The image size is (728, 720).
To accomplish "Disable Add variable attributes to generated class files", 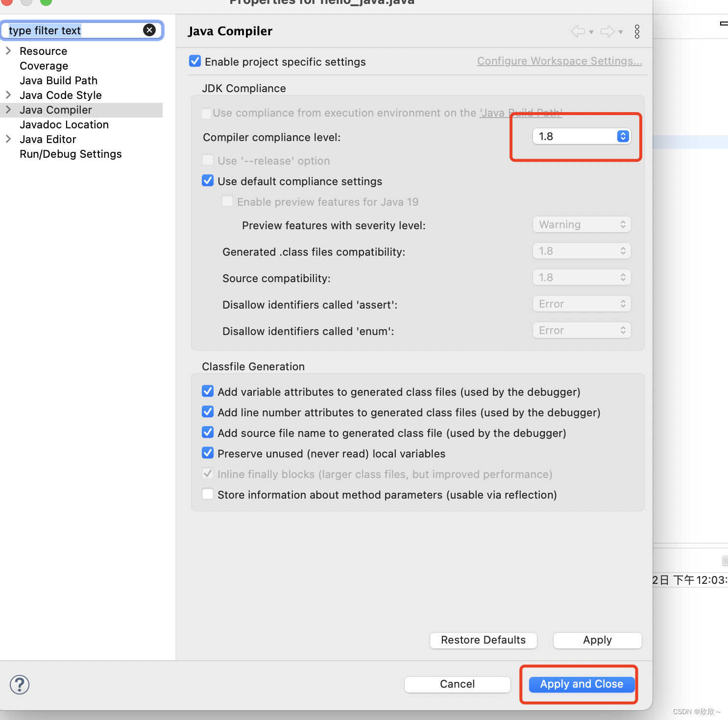I will point(208,391).
